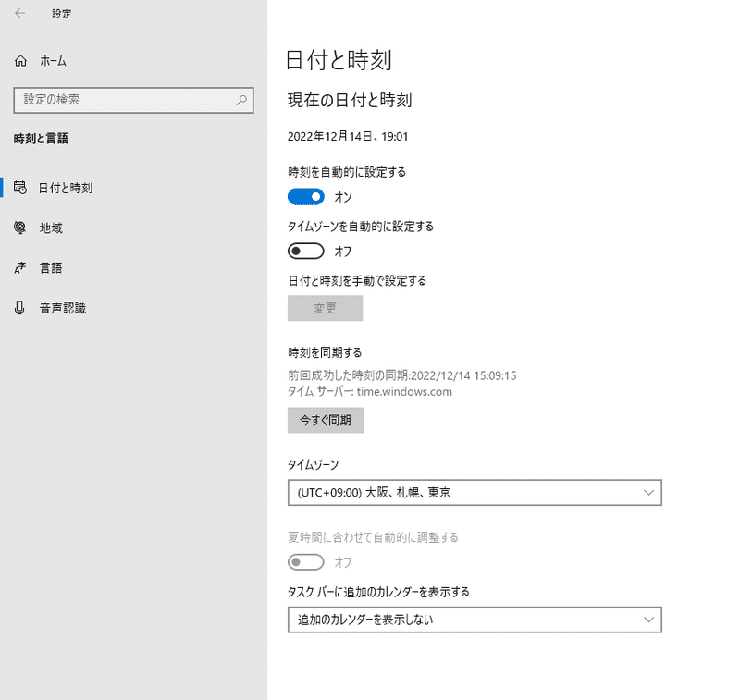The height and width of the screenshot is (700, 740).
Task: Click 時刻を同期する heading
Action: point(325,352)
